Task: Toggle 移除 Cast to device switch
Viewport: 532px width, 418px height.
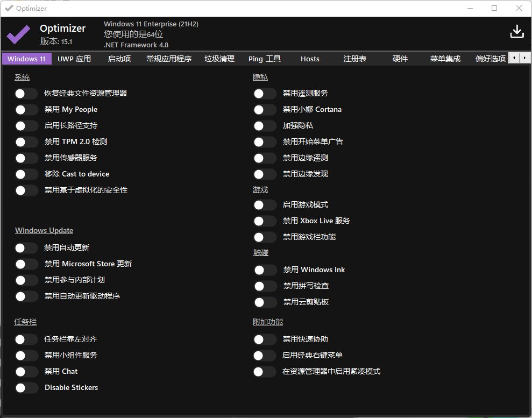Action: (26, 174)
